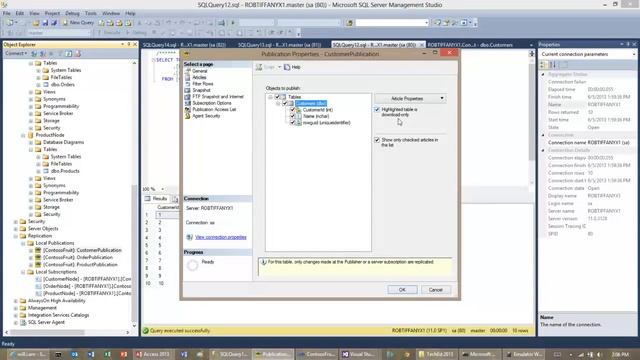Open the Visual Studio taskbar item
This screenshot has height=360, width=640.
point(358,354)
